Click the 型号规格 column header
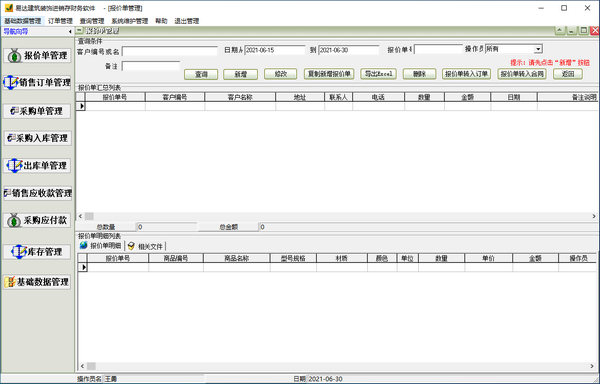The image size is (600, 384). coord(293,258)
